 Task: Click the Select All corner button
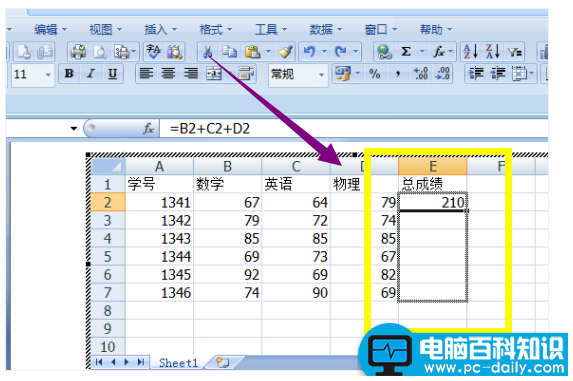coord(108,167)
